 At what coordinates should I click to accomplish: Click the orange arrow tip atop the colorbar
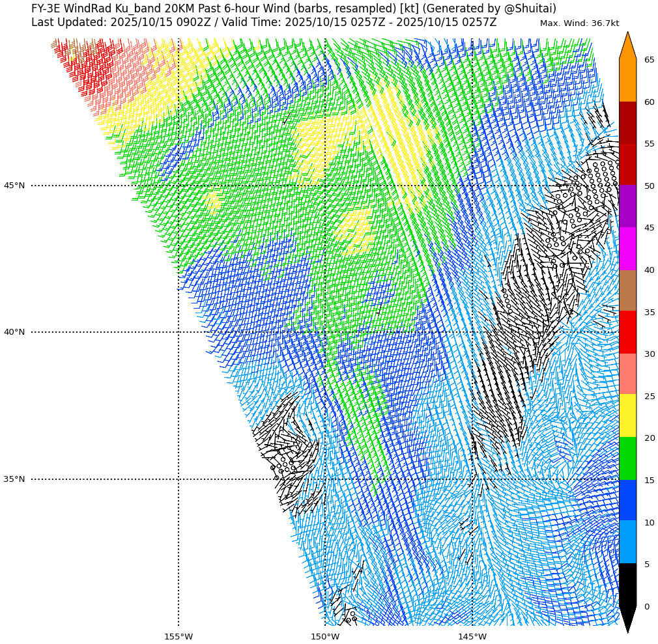627,46
